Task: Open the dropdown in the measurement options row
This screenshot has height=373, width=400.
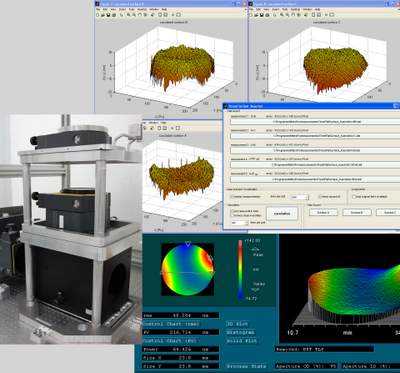Action: pos(299,197)
